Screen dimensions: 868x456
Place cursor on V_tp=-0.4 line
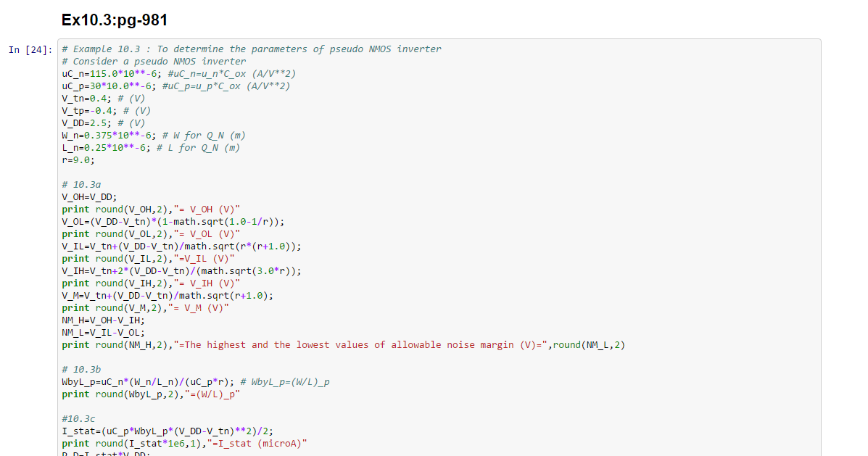[x=106, y=111]
